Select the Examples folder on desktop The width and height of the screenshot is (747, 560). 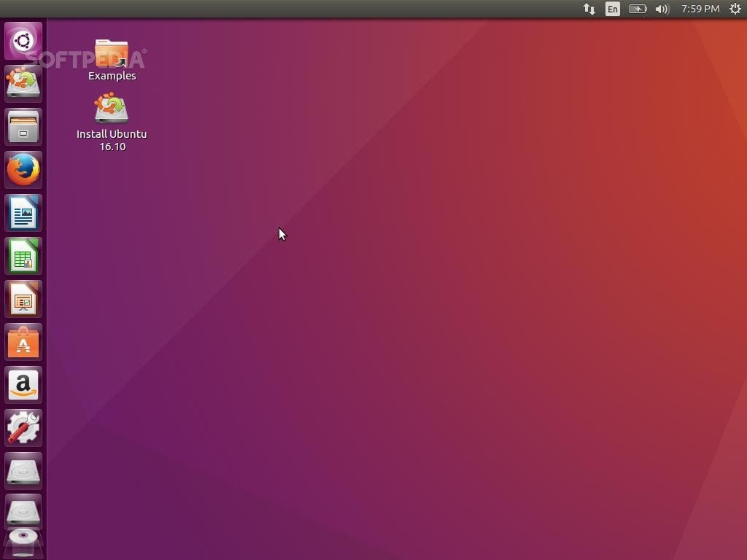pyautogui.click(x=112, y=58)
